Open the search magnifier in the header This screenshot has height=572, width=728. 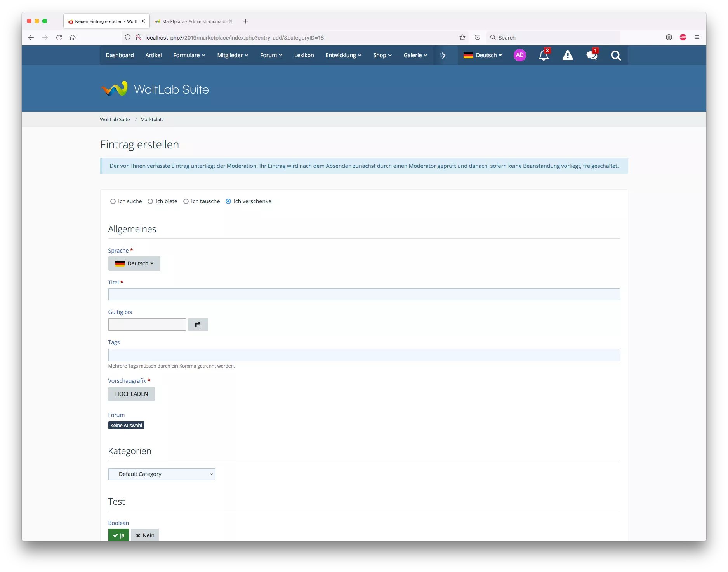coord(615,56)
